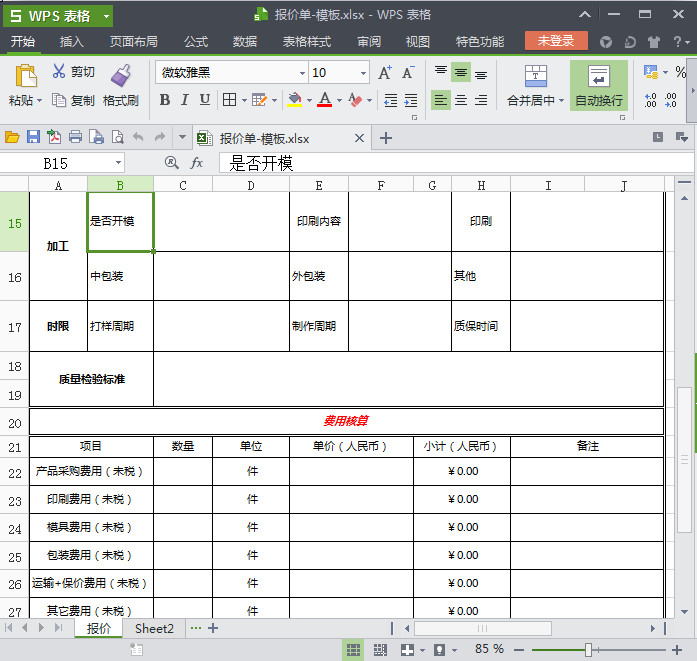Click the Open folder icon
The height and width of the screenshot is (661, 697).
click(12, 137)
